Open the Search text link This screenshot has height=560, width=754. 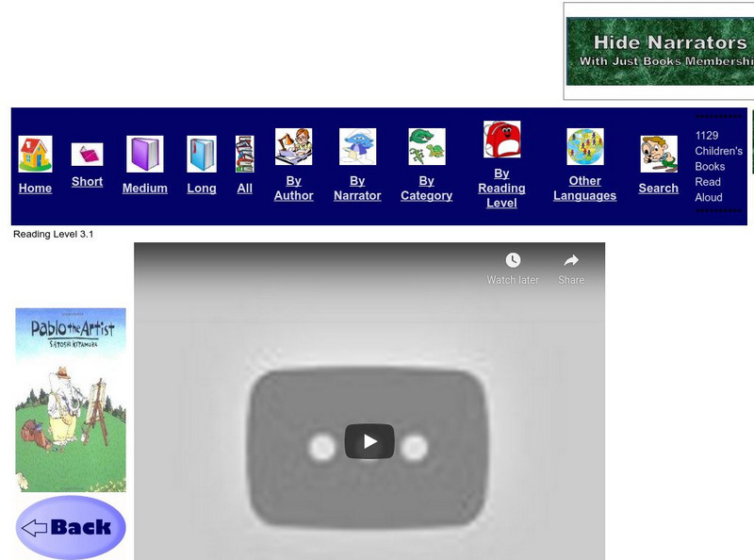pos(658,189)
